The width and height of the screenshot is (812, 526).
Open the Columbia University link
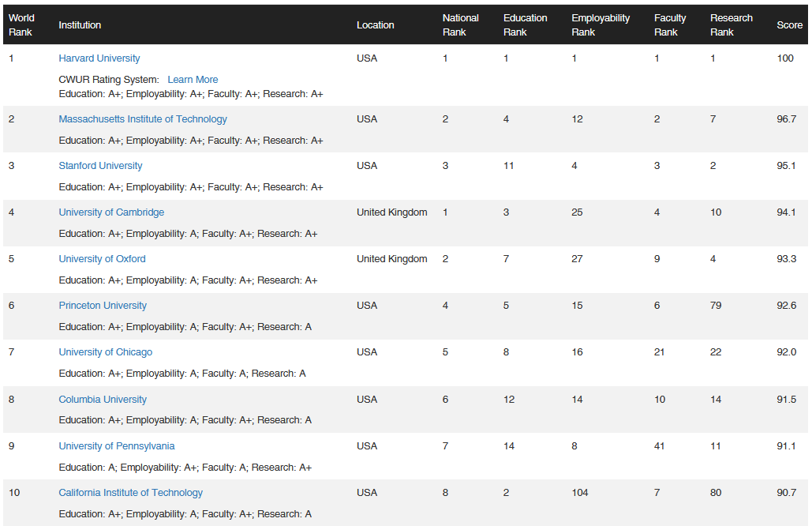(103, 399)
